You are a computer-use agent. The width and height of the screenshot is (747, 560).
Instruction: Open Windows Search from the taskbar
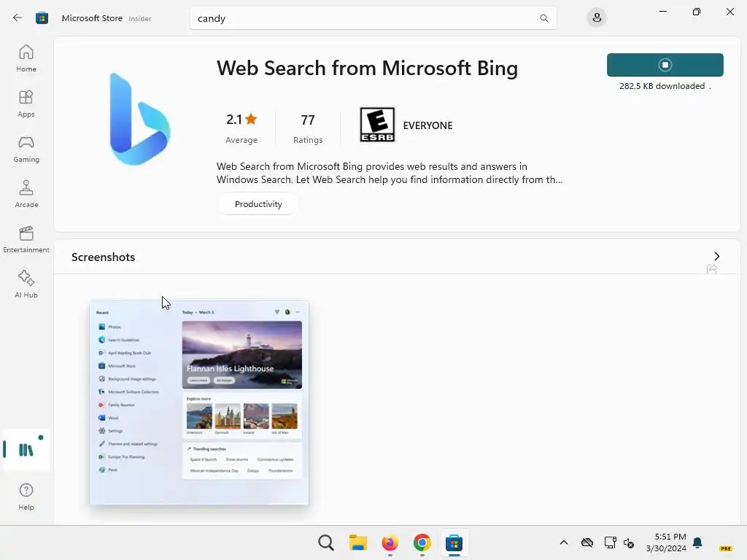[x=326, y=542]
